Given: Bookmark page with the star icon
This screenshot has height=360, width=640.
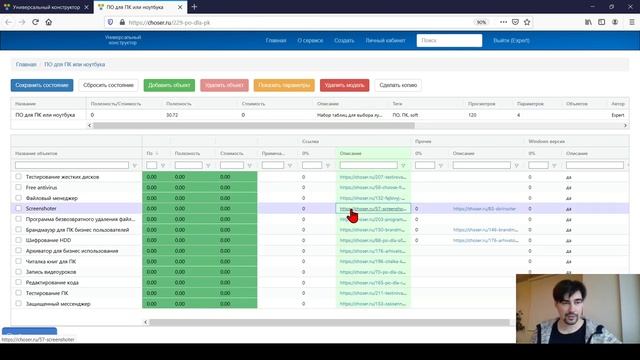Looking at the screenshot, I should pos(527,22).
